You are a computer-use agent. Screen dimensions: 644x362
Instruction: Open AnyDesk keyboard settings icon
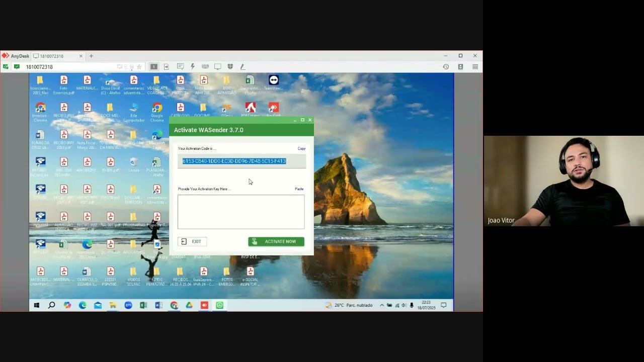[205, 67]
